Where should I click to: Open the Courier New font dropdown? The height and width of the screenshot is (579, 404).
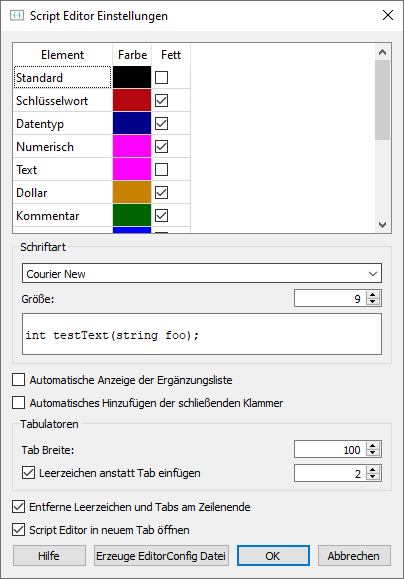click(202, 273)
